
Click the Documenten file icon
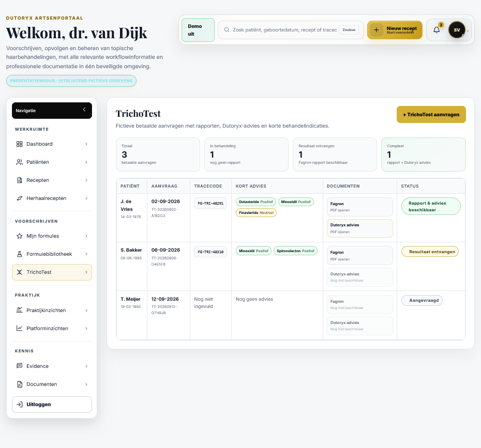tap(19, 384)
